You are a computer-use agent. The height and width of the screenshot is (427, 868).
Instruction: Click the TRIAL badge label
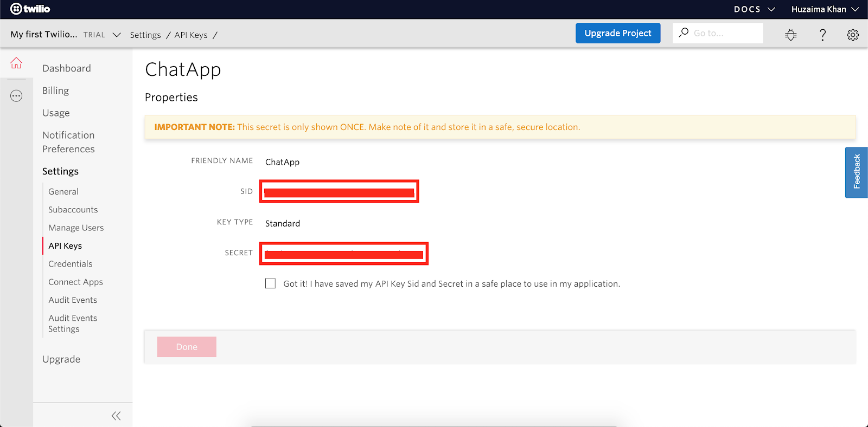tap(94, 35)
